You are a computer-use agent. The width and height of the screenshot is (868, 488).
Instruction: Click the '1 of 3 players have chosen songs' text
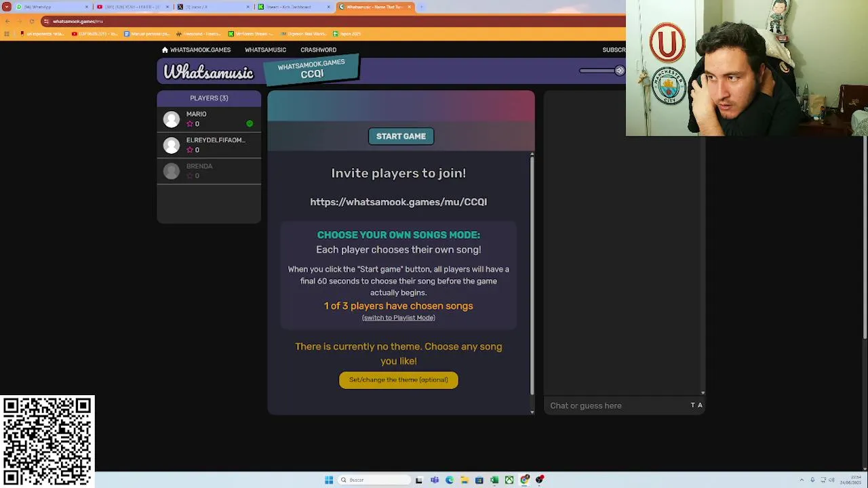click(398, 306)
